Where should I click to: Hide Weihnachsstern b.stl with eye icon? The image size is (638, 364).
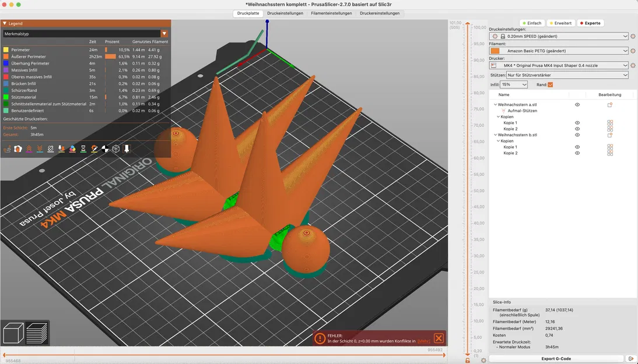pos(577,135)
